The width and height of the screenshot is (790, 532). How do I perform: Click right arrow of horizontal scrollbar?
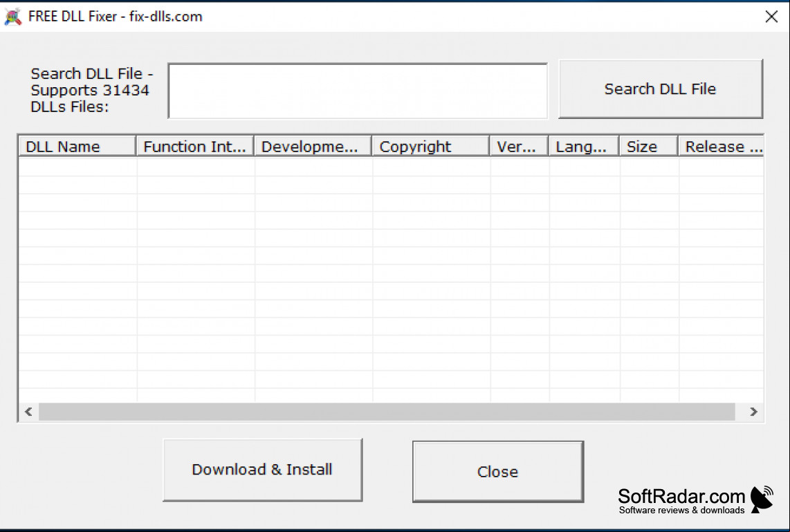[x=753, y=412]
